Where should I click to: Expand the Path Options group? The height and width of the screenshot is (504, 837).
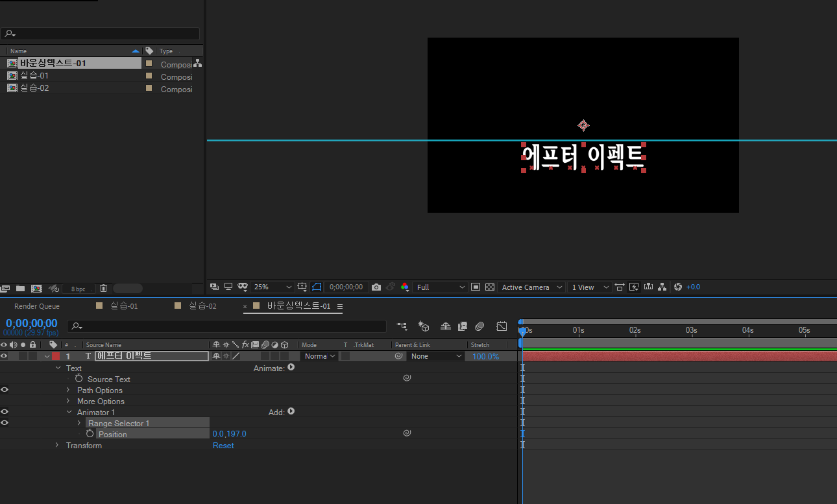tap(68, 390)
